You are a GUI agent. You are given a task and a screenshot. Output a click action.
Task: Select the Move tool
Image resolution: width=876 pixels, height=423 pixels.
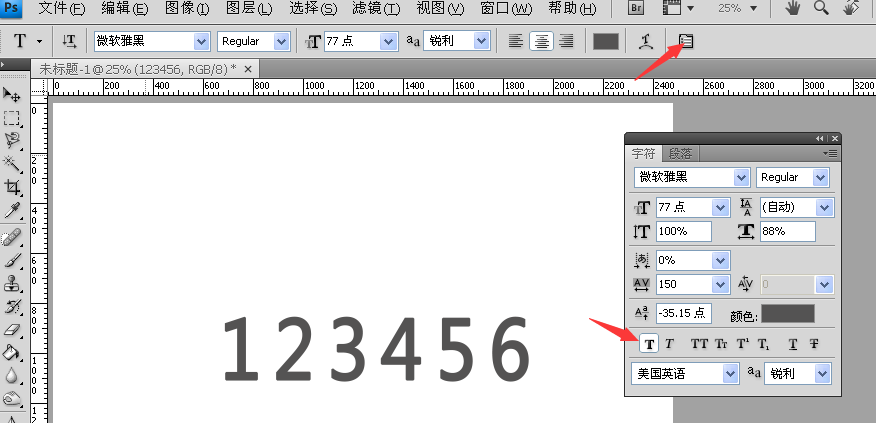point(12,94)
